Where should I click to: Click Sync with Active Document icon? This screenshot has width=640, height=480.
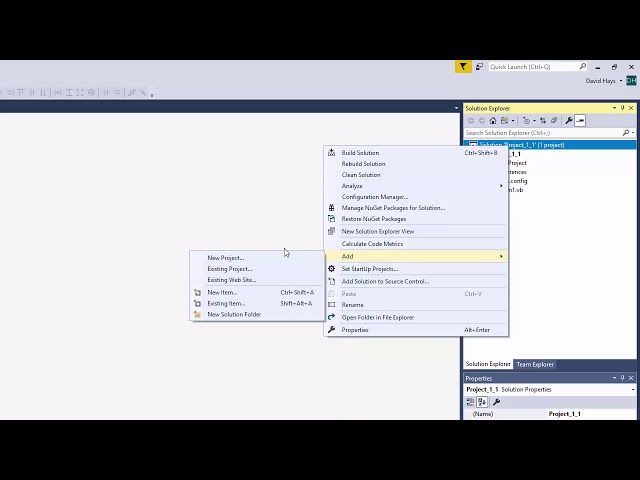[543, 120]
